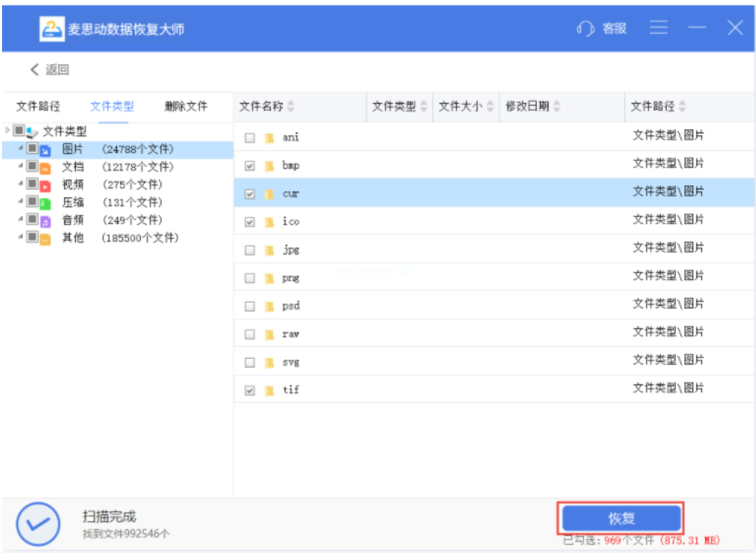The height and width of the screenshot is (553, 756).
Task: Sort list by 文件名称 column arrows
Action: click(x=291, y=107)
